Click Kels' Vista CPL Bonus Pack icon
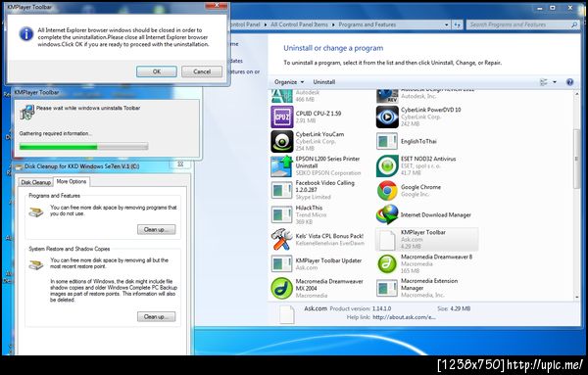Image resolution: width=588 pixels, height=375 pixels. (281, 239)
